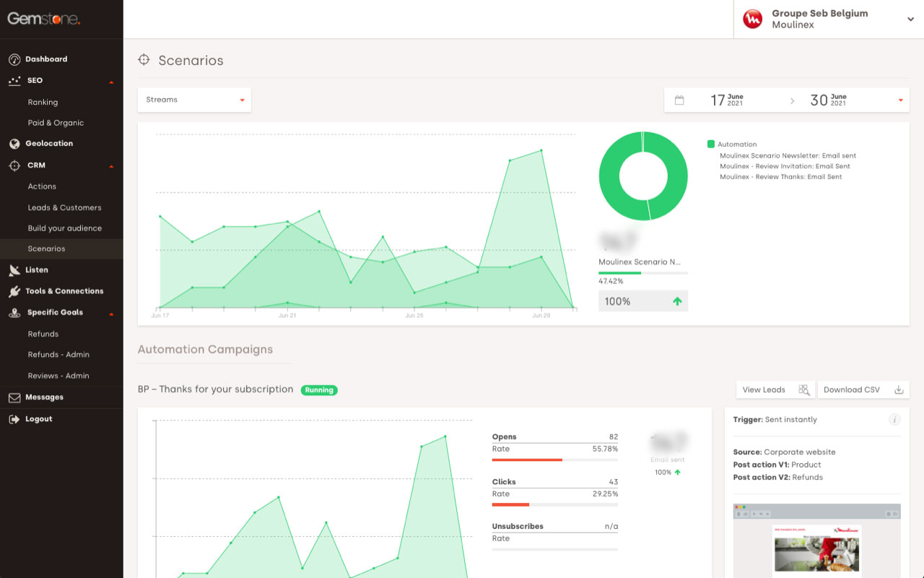Open Geolocation in the sidebar
This screenshot has height=578, width=924.
tap(49, 144)
